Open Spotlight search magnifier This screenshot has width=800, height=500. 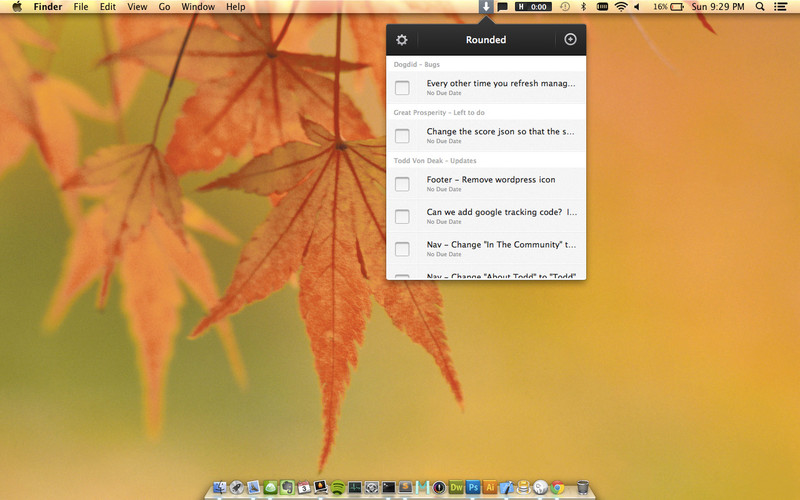pyautogui.click(x=760, y=7)
